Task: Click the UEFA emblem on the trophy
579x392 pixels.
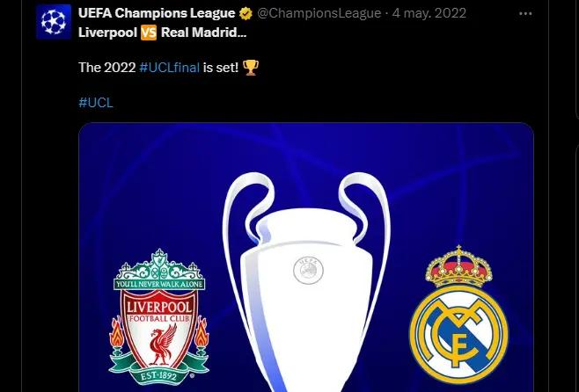Action: click(x=308, y=271)
